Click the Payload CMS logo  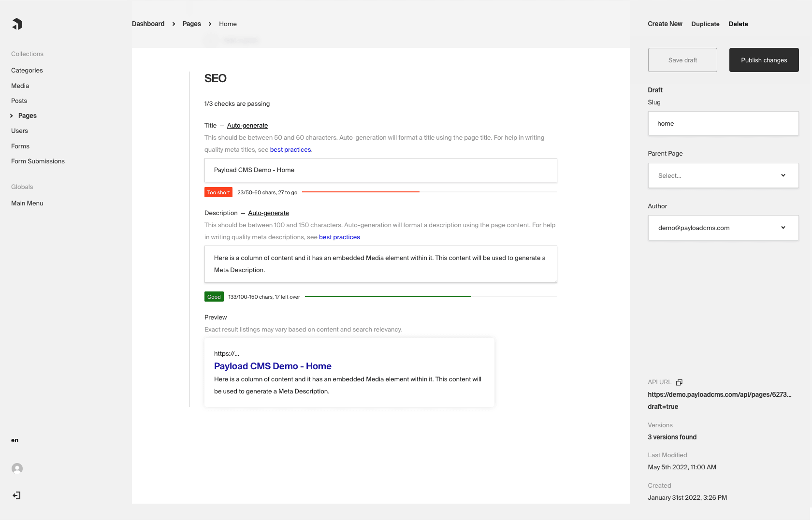(17, 24)
